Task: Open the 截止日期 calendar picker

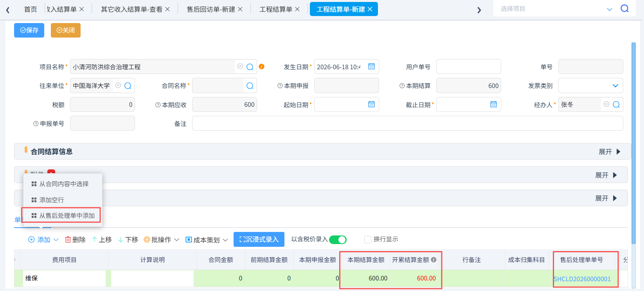Action: click(x=493, y=104)
